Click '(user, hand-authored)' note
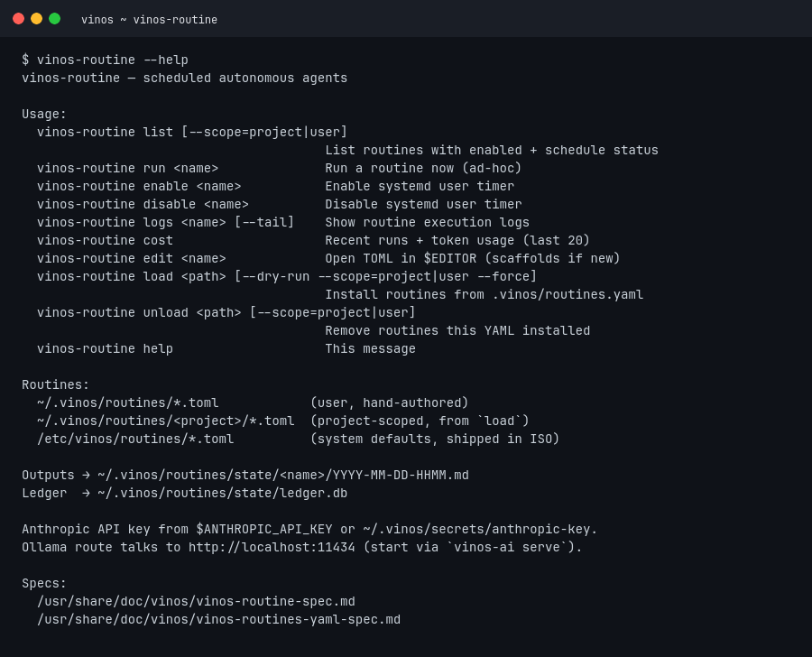The image size is (812, 657). pyautogui.click(x=390, y=403)
